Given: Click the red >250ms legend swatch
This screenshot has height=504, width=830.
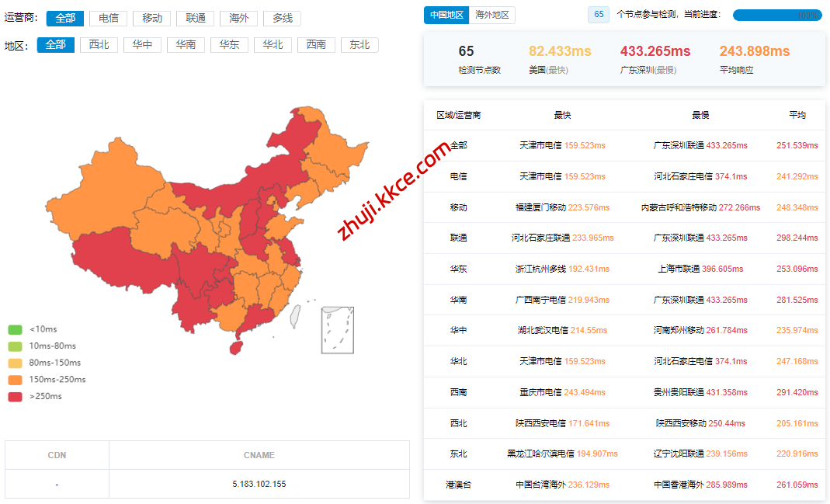Looking at the screenshot, I should (x=15, y=397).
